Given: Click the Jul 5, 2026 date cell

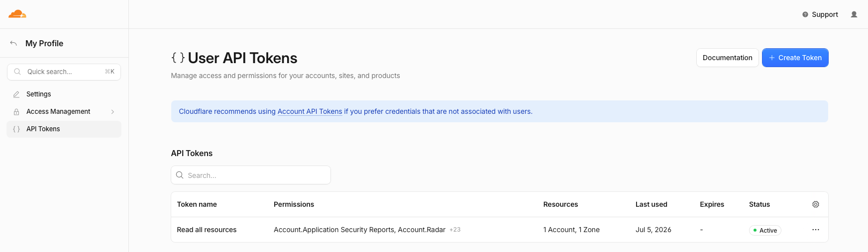Looking at the screenshot, I should click(653, 230).
